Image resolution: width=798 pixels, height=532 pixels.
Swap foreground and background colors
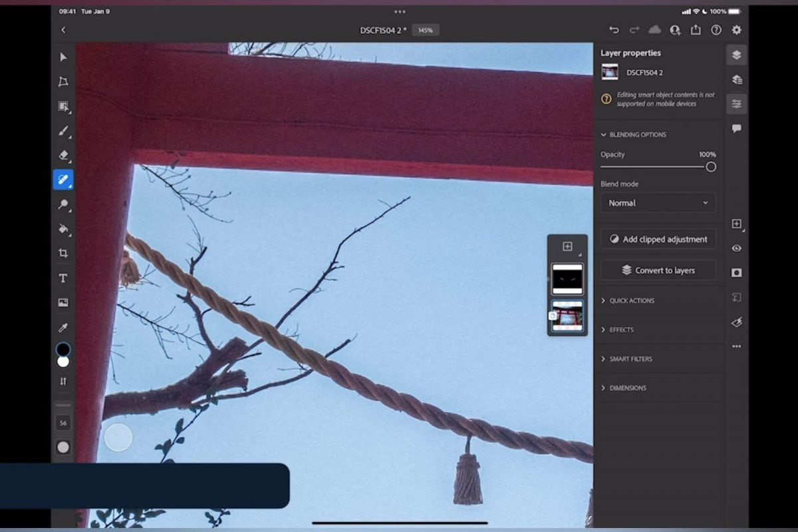[x=63, y=382]
